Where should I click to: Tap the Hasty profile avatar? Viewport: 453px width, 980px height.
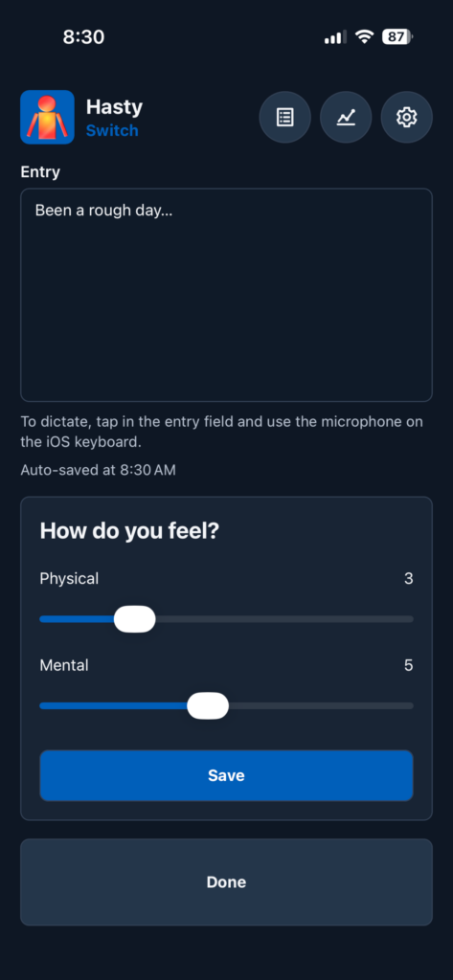click(x=48, y=117)
